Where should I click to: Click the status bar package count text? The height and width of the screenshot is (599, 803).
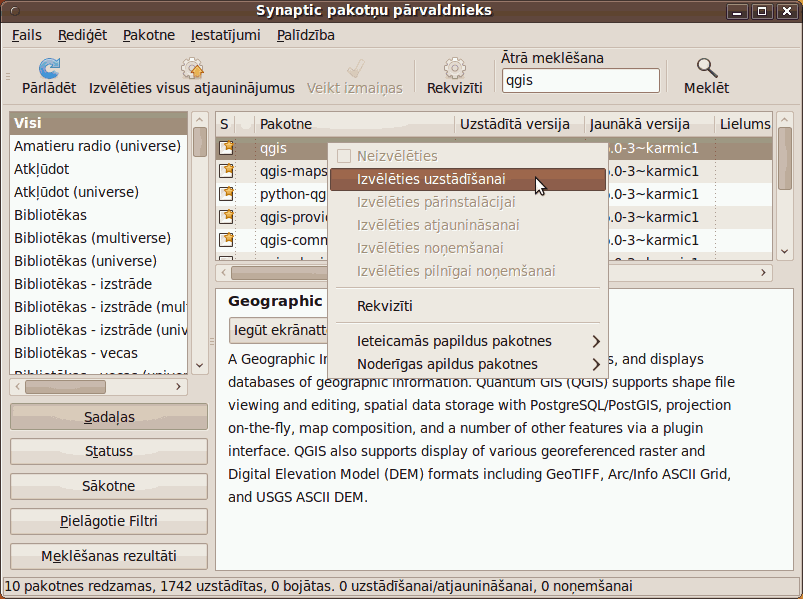[318, 586]
